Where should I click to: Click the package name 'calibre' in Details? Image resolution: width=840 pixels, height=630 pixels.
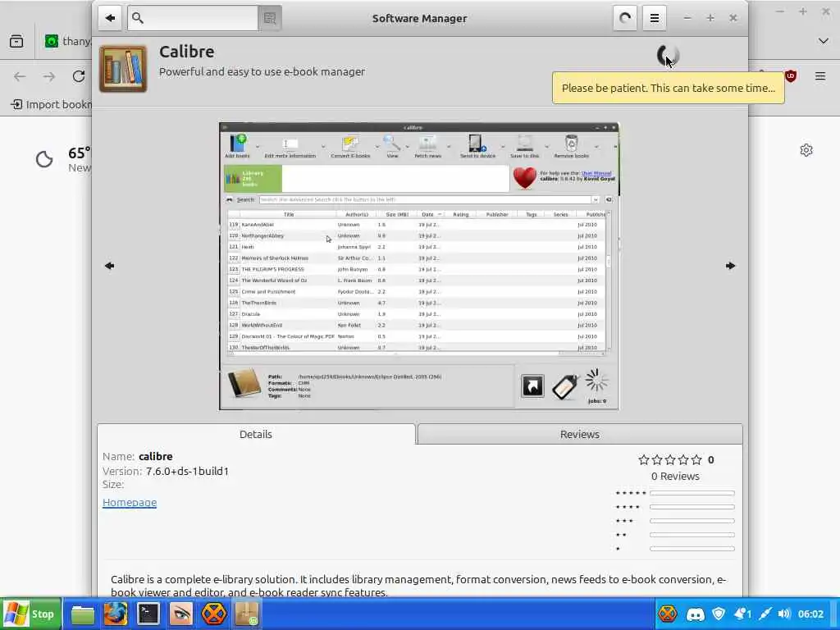pos(155,456)
